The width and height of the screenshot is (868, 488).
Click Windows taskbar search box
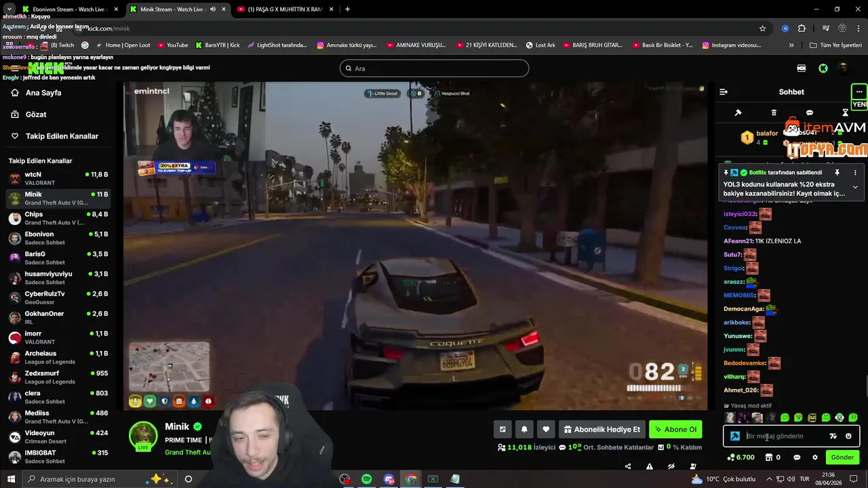100,479
